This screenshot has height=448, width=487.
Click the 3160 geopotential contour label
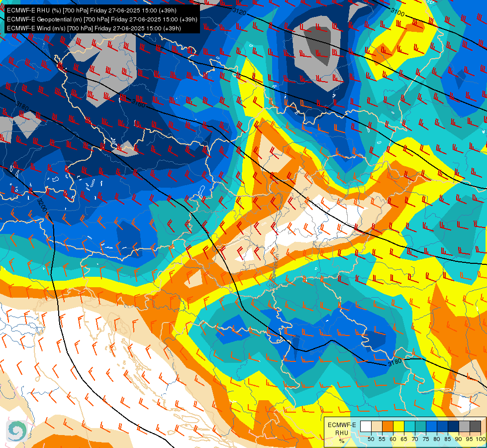tap(138, 103)
